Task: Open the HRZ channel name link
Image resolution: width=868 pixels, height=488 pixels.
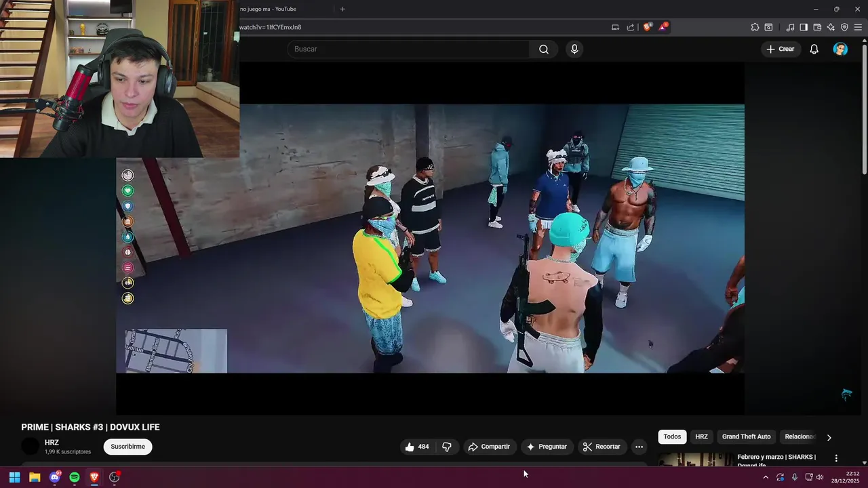Action: pyautogui.click(x=52, y=443)
